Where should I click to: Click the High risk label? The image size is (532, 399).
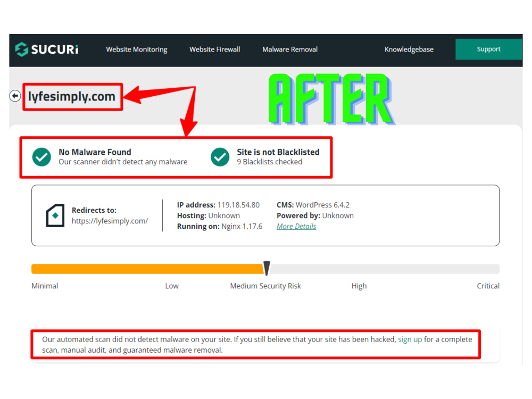click(359, 286)
